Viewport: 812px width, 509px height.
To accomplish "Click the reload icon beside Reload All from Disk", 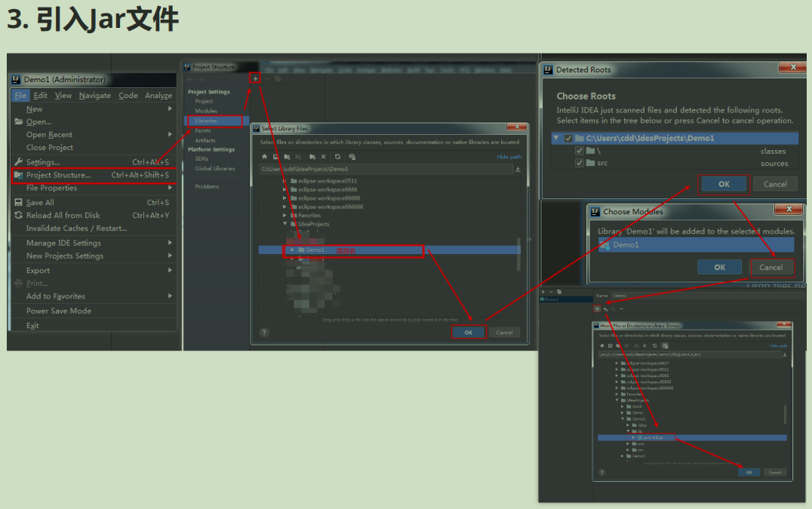I will pos(19,215).
